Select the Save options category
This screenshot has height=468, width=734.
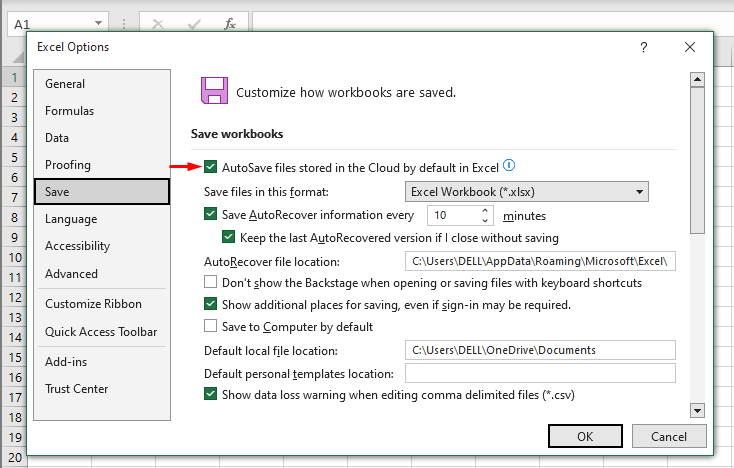102,192
